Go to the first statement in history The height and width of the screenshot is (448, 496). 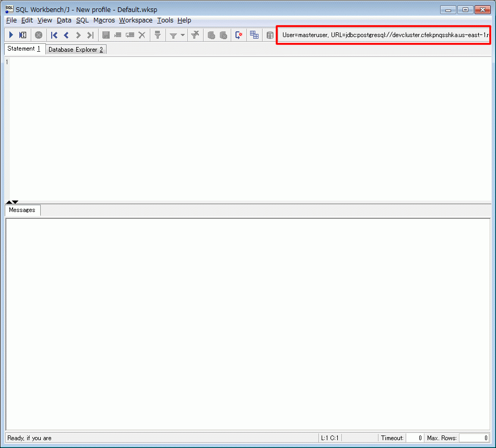coord(54,35)
